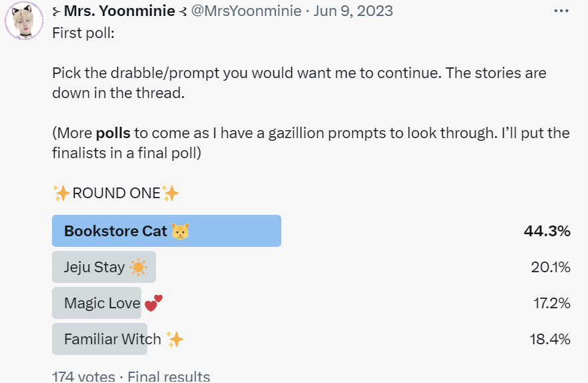This screenshot has width=588, height=383.
Task: Open Mrs. Yoonminie display name
Action: [x=119, y=11]
